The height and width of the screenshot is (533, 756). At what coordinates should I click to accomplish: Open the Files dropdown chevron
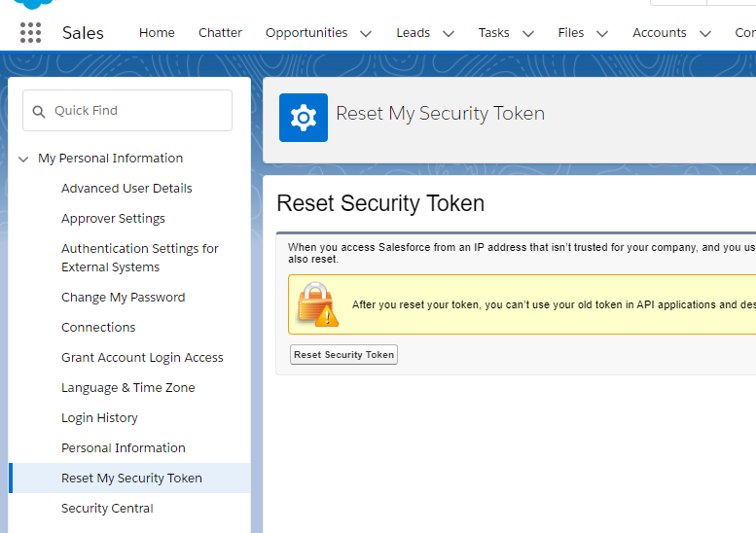(x=602, y=33)
